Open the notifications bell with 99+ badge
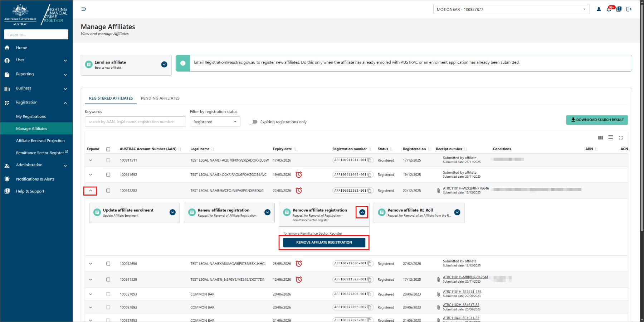The image size is (644, 322). 609,9
